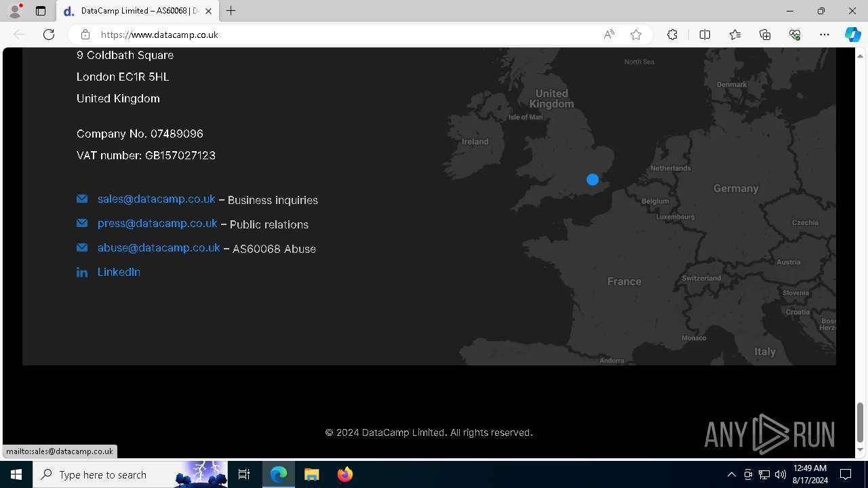This screenshot has height=488, width=868.
Task: Select the VAT number GB157027123 text
Action: pos(146,155)
